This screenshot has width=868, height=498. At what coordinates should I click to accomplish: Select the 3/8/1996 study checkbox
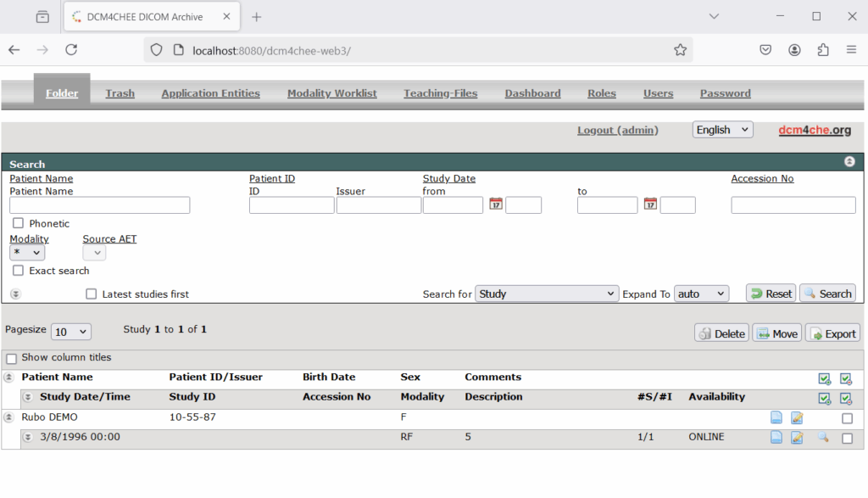[x=847, y=438]
